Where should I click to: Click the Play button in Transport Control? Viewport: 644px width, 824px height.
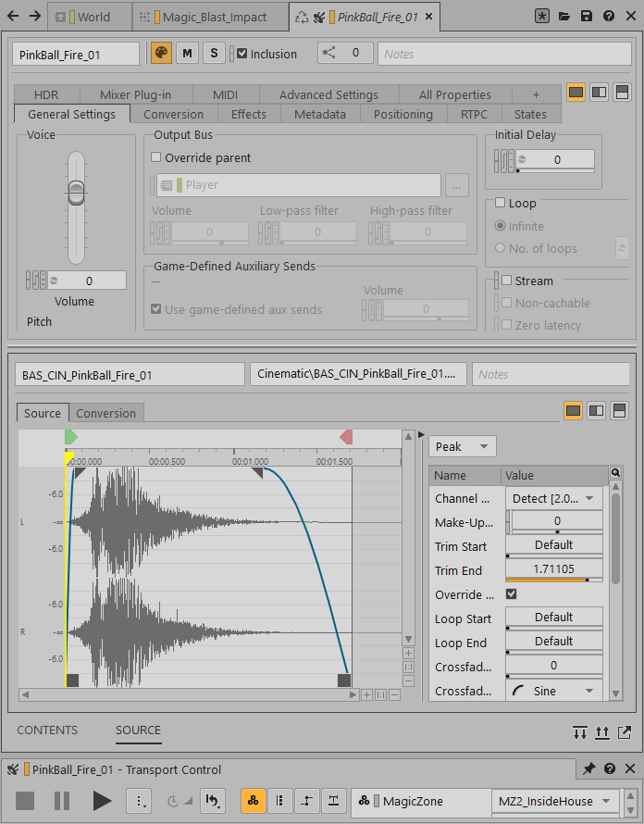tap(102, 801)
